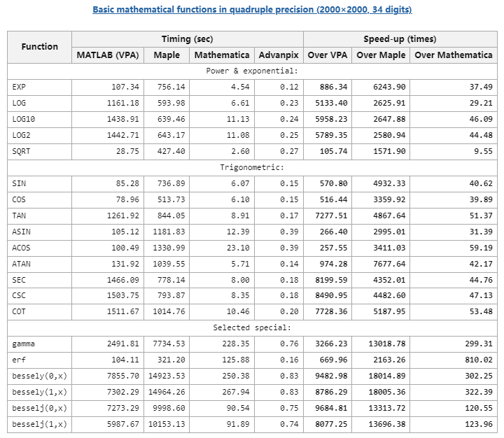Click gamma Mathematica timing value 228.35

[x=236, y=344]
